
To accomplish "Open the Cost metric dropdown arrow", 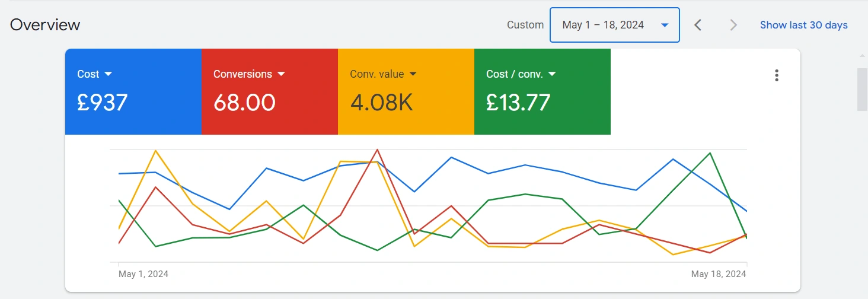I will tap(108, 74).
